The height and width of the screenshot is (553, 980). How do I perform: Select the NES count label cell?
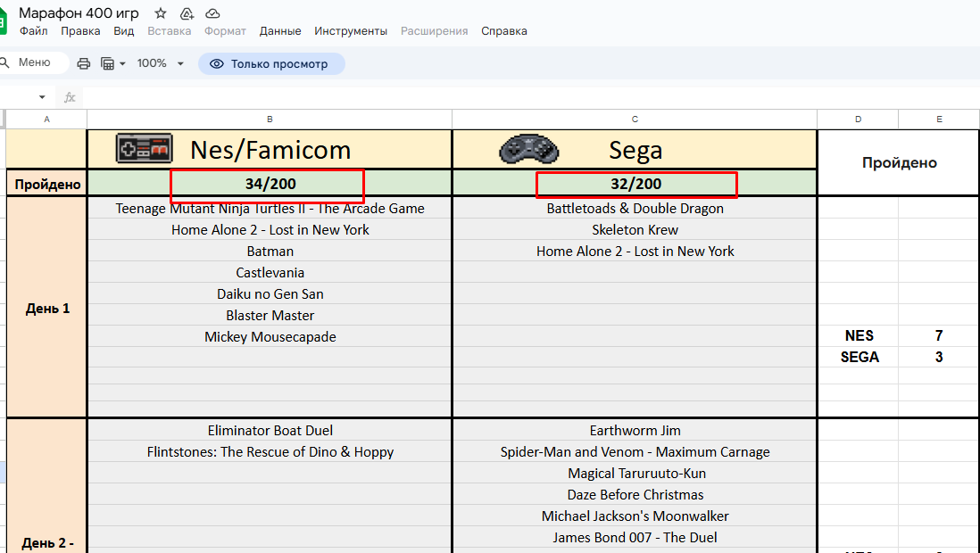coord(858,335)
